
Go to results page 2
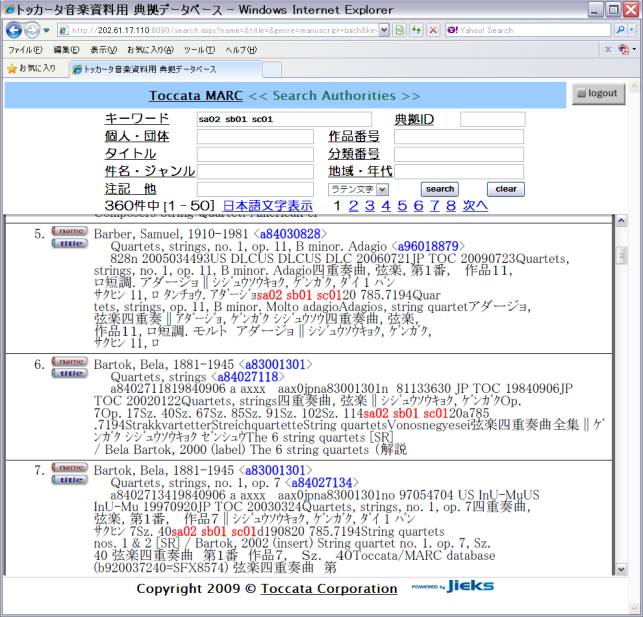pos(353,205)
